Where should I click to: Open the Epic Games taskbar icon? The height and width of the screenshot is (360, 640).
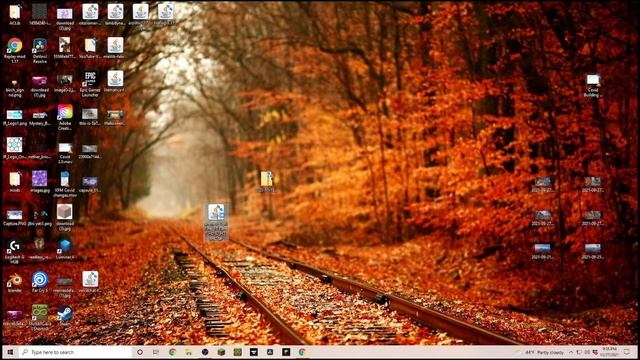[253, 352]
